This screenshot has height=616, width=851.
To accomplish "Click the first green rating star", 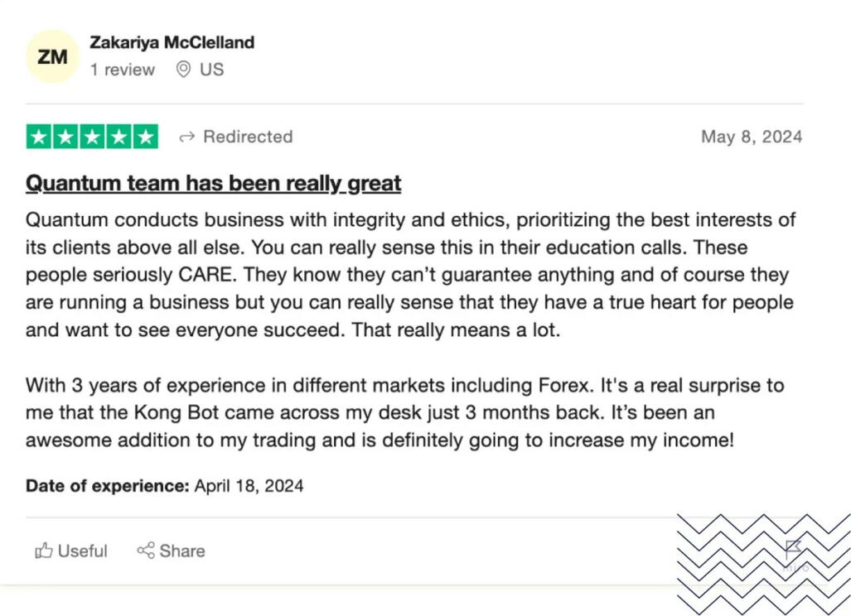I will click(x=39, y=137).
